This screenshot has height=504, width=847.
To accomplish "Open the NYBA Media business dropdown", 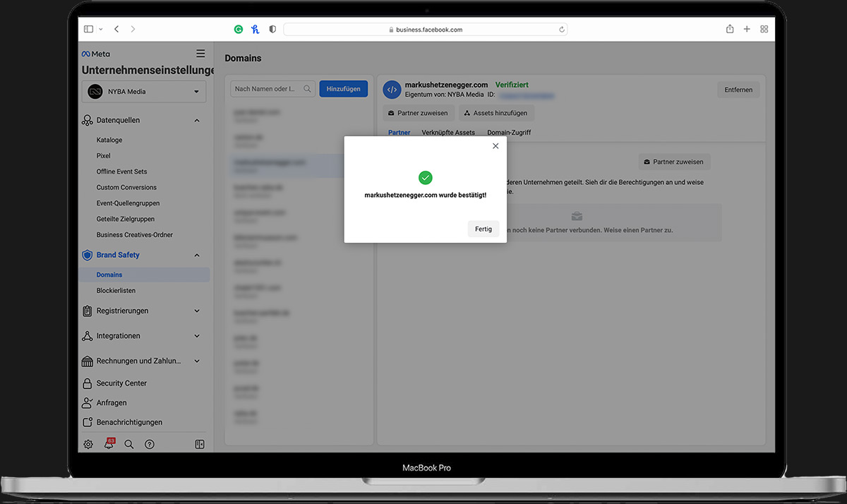I will pyautogui.click(x=144, y=92).
